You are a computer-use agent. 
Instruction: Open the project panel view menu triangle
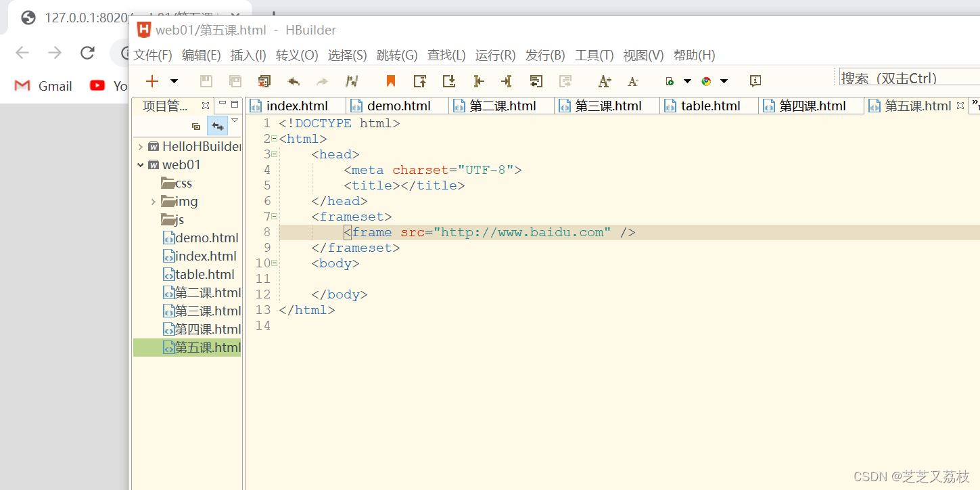tap(235, 120)
